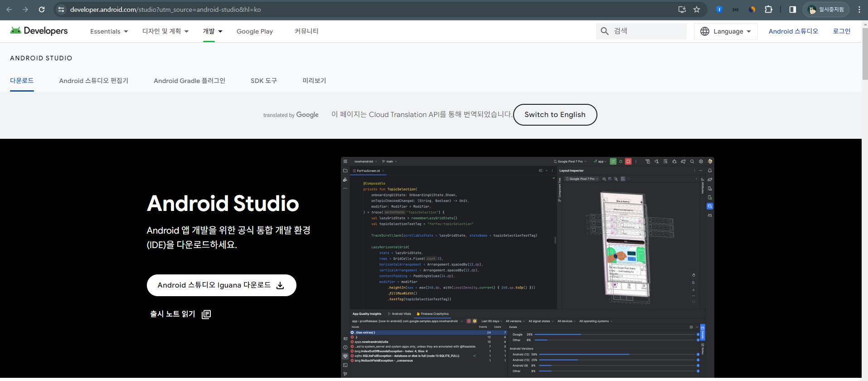Click the Android Studio IDE screenshot image
868x381 pixels.
(528, 268)
